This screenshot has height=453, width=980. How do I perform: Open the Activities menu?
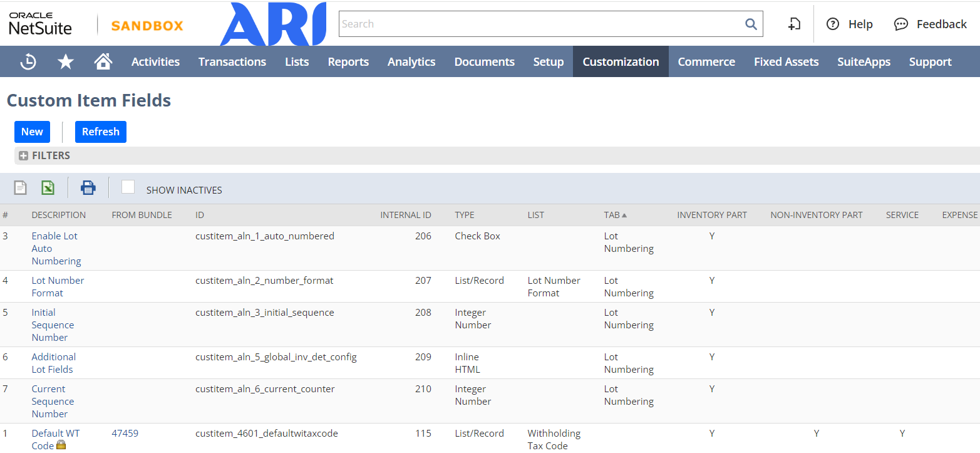click(x=155, y=61)
